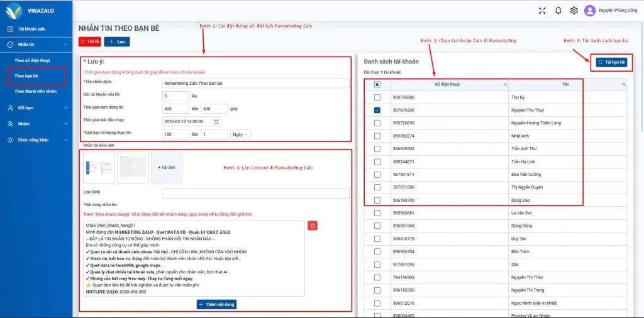Click search icon in Tên column header

[x=623, y=84]
